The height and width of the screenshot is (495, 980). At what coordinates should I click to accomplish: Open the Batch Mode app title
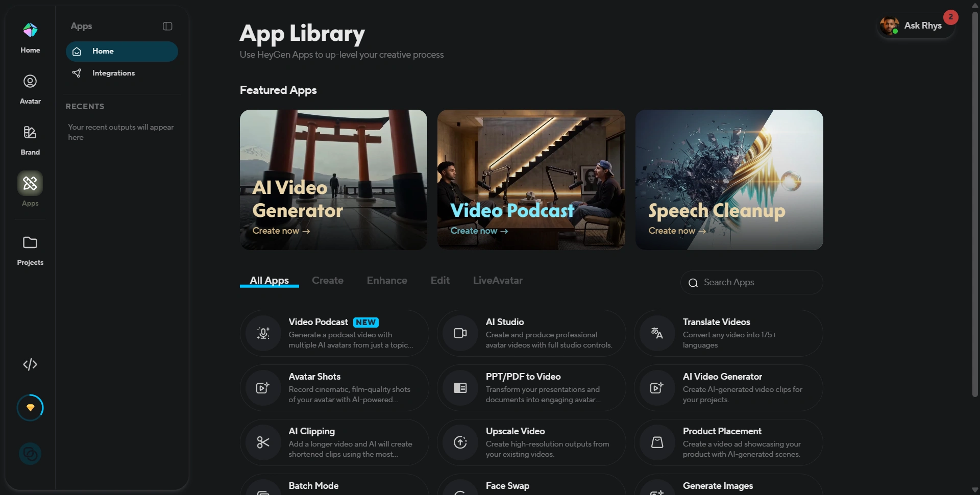pos(313,486)
